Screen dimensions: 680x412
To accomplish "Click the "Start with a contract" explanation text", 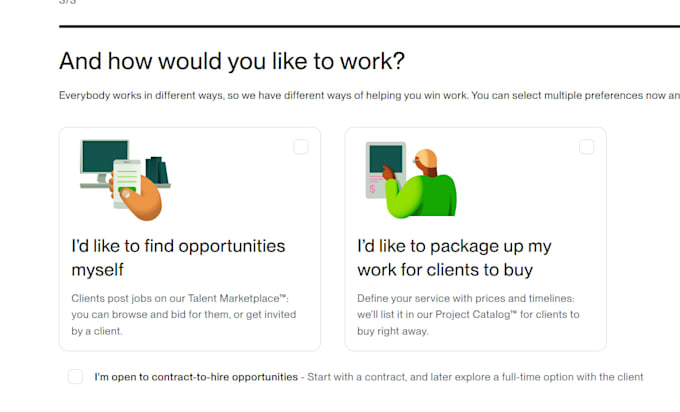I will pos(475,377).
